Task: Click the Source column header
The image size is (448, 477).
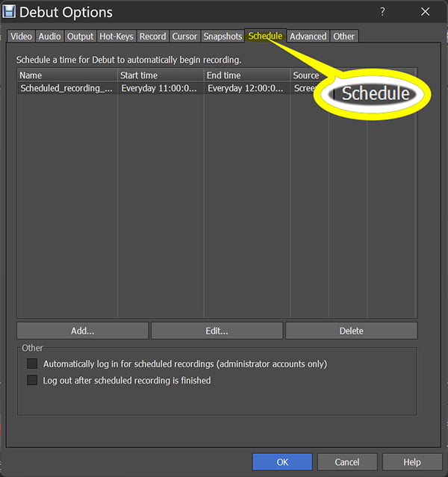Action: (310, 75)
